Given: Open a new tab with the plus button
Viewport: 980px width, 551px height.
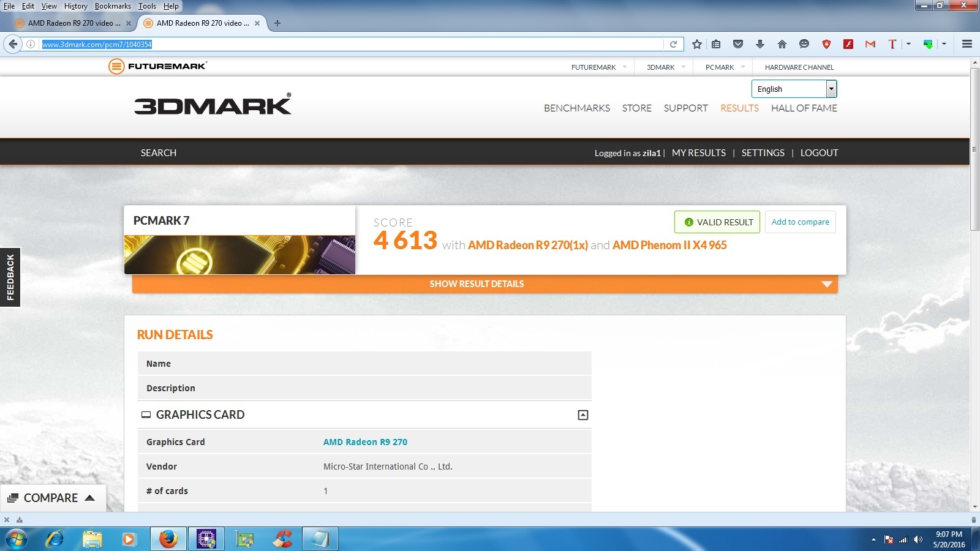Looking at the screenshot, I should click(x=277, y=23).
